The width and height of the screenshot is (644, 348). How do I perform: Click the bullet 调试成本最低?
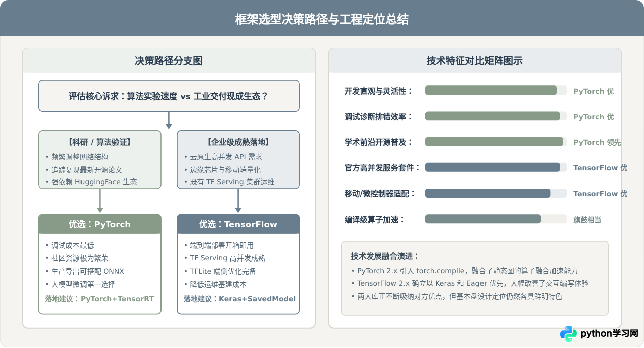point(69,245)
